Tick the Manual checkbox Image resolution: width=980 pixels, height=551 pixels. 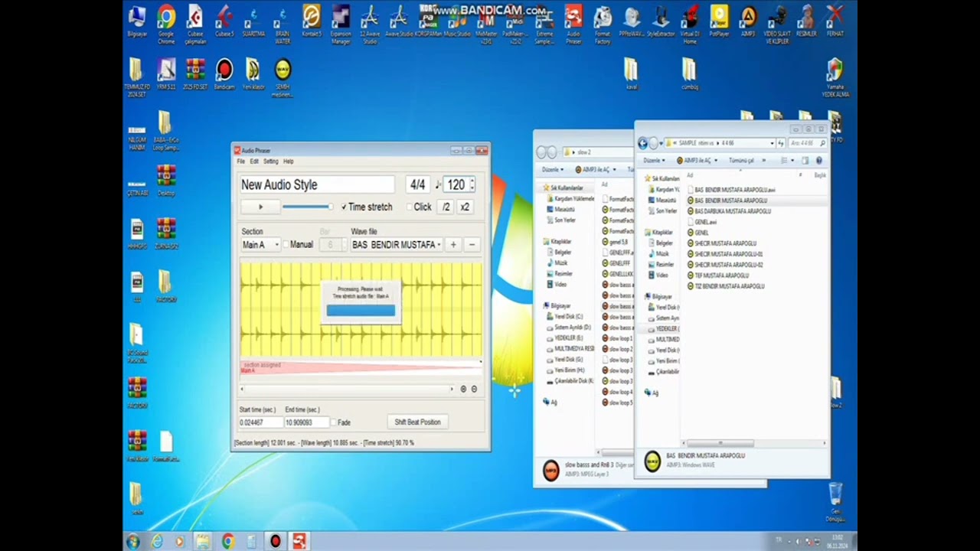[x=286, y=245]
